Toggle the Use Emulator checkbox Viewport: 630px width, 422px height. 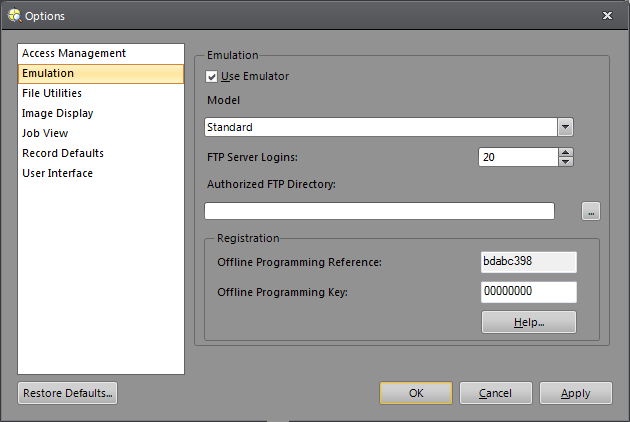tap(212, 76)
